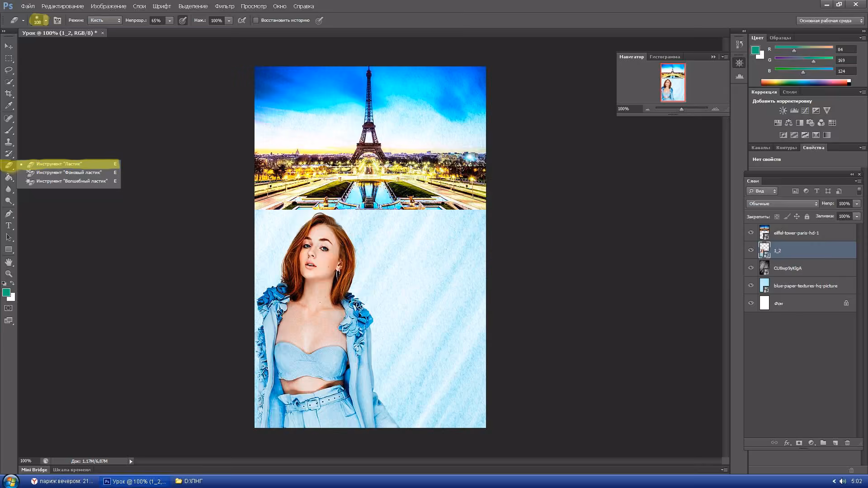The width and height of the screenshot is (868, 488).
Task: Select the Blur tool
Action: pyautogui.click(x=9, y=189)
